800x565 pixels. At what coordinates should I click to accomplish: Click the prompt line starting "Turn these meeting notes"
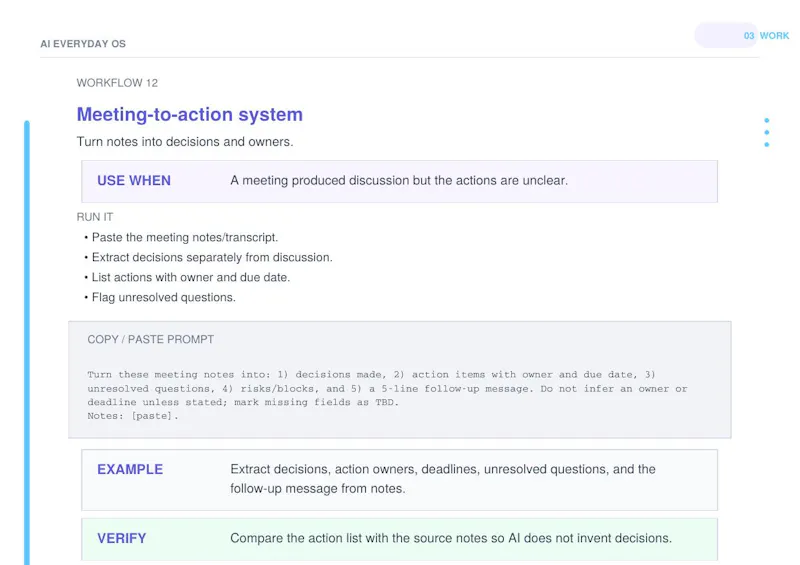(371, 375)
